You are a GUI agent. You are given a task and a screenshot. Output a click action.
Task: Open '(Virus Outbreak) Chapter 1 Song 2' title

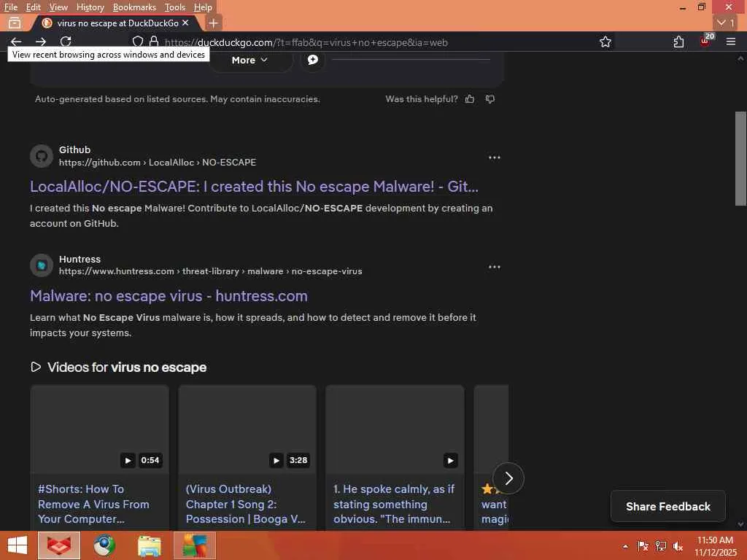246,504
